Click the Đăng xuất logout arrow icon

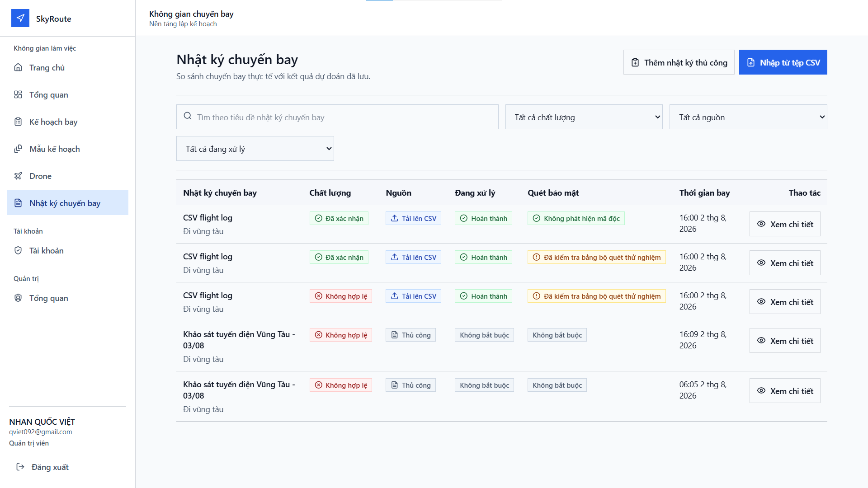tap(20, 467)
